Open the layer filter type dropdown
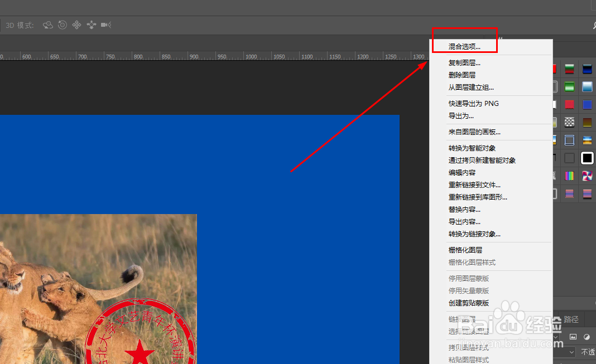 click(x=556, y=337)
